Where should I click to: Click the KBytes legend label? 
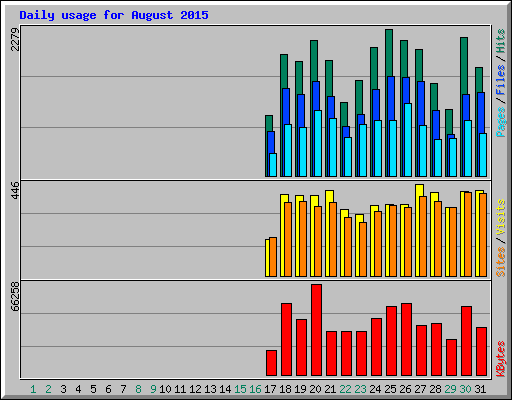pyautogui.click(x=500, y=359)
